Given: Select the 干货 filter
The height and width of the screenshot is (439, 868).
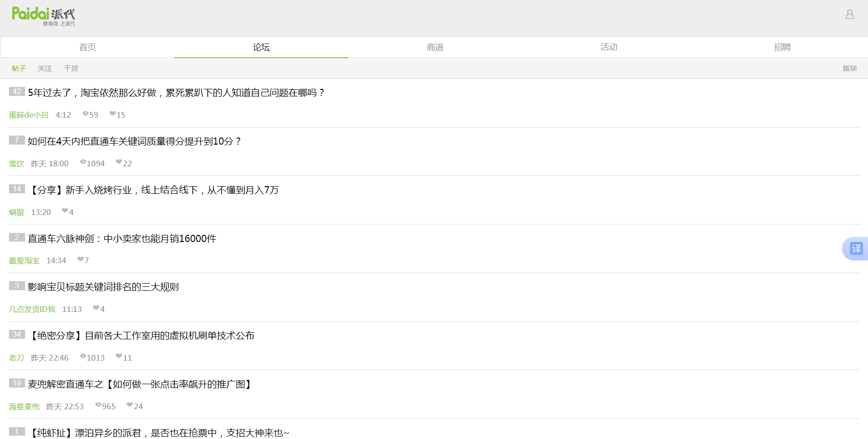Looking at the screenshot, I should click(71, 69).
